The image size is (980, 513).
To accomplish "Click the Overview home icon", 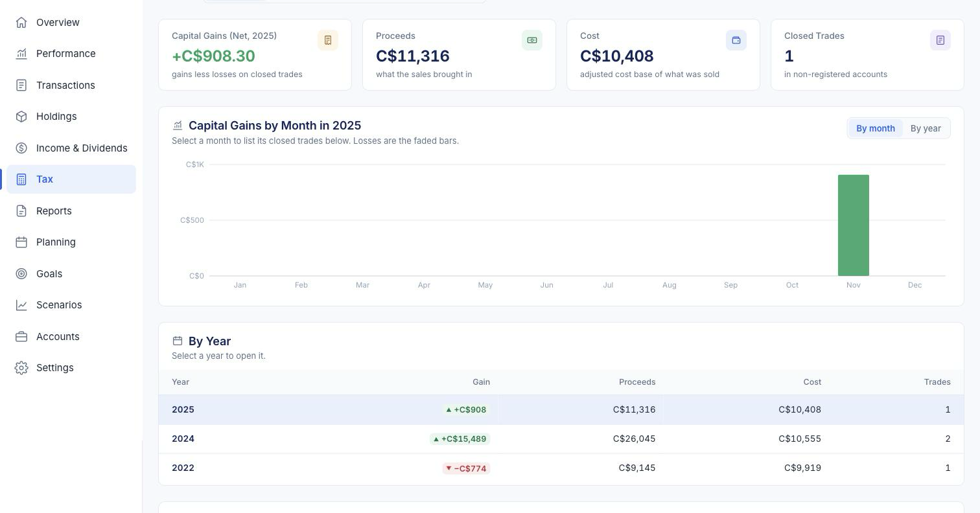I will tap(21, 23).
